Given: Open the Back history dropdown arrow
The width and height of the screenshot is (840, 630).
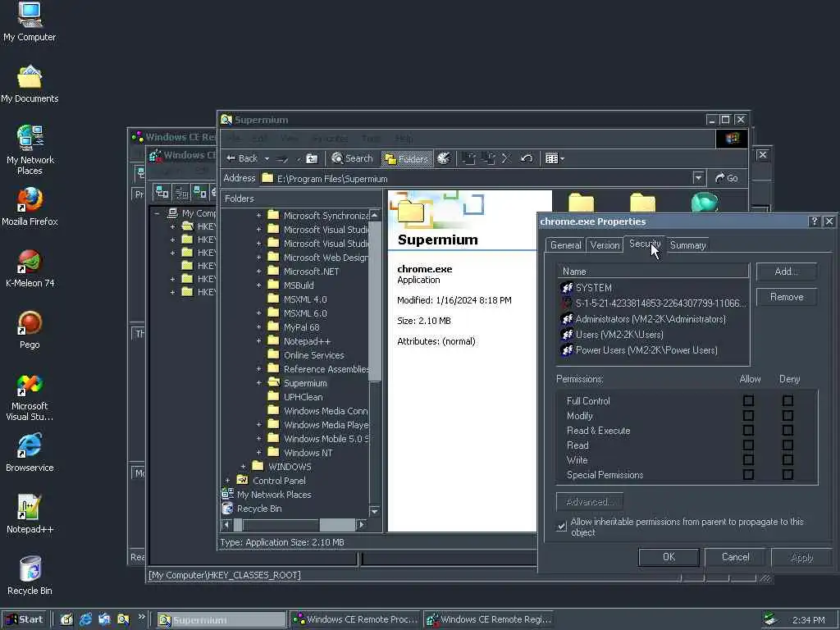Looking at the screenshot, I should pyautogui.click(x=267, y=158).
